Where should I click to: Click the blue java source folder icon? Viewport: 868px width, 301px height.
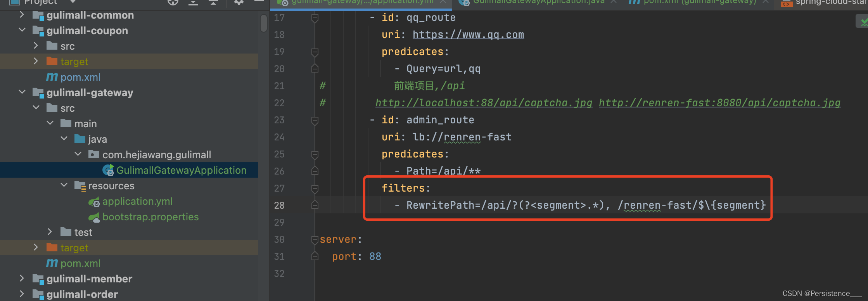point(80,139)
